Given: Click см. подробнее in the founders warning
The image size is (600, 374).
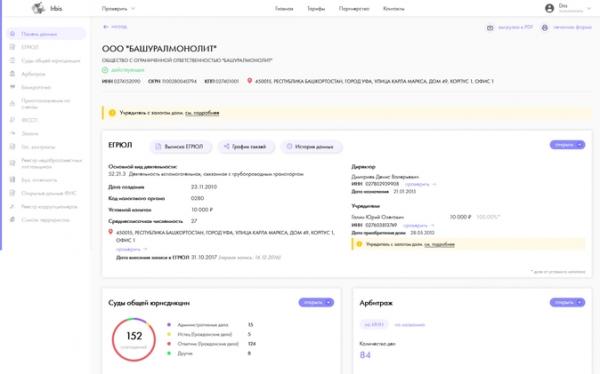Looking at the screenshot, I should pyautogui.click(x=439, y=244).
